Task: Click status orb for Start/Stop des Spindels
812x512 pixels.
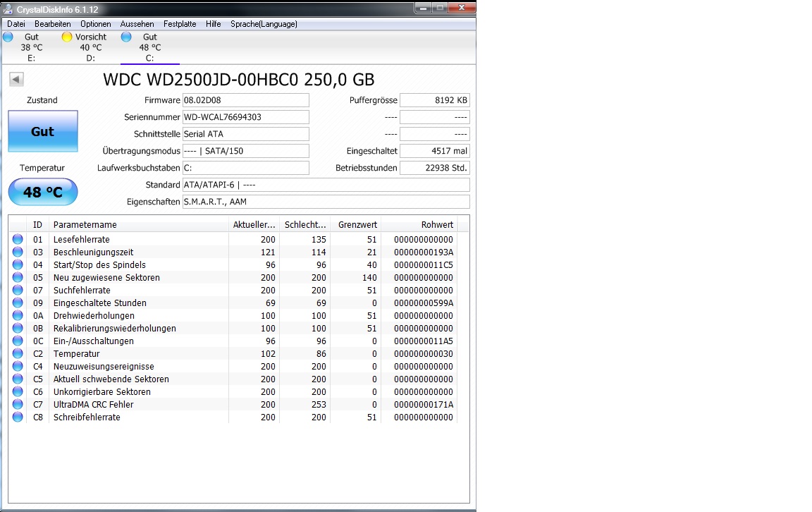Action: 18,264
